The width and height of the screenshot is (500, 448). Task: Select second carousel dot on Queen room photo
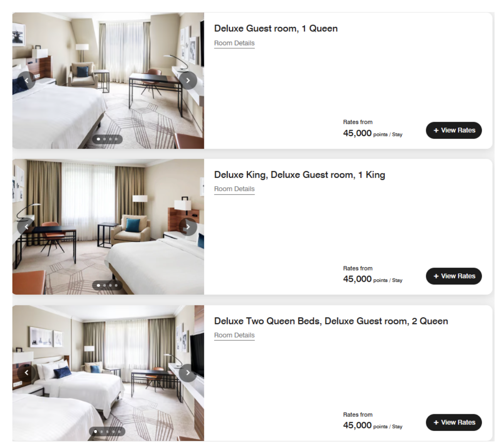pyautogui.click(x=104, y=139)
